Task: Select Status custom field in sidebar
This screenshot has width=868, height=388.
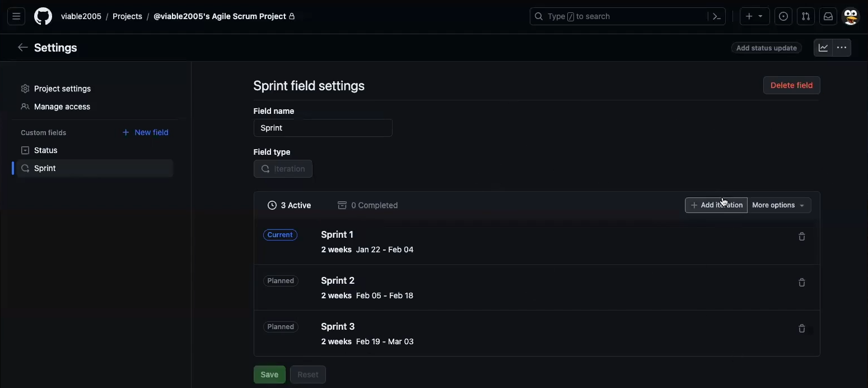Action: 46,150
